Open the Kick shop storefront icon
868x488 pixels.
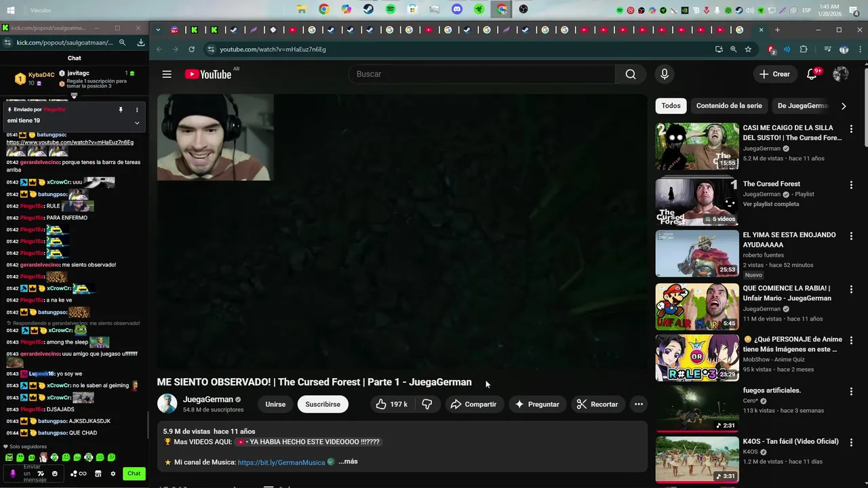(98, 474)
